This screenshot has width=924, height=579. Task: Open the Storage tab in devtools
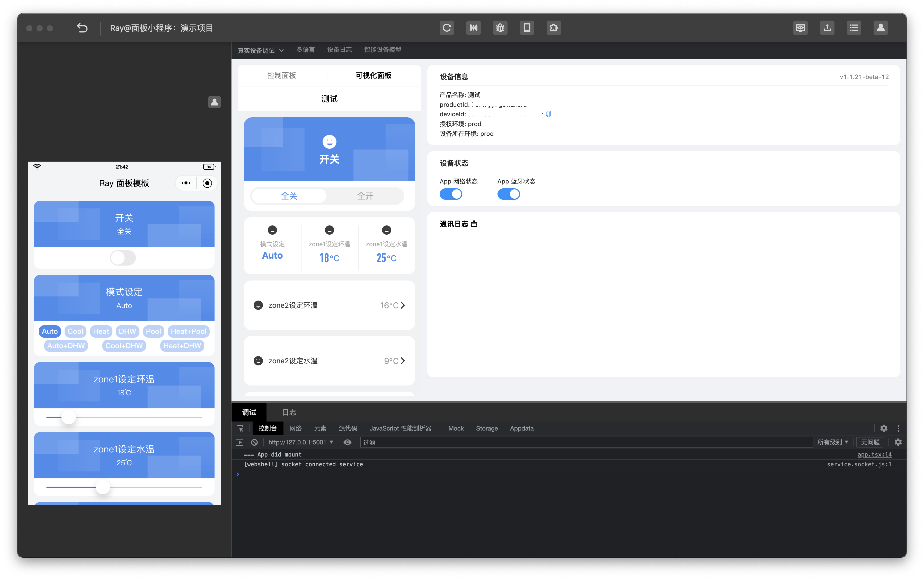[486, 428]
